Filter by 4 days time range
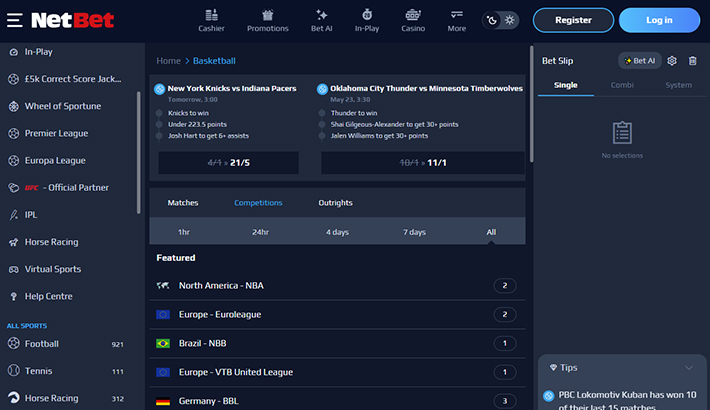Screen dimensions: 710x410 pyautogui.click(x=337, y=232)
